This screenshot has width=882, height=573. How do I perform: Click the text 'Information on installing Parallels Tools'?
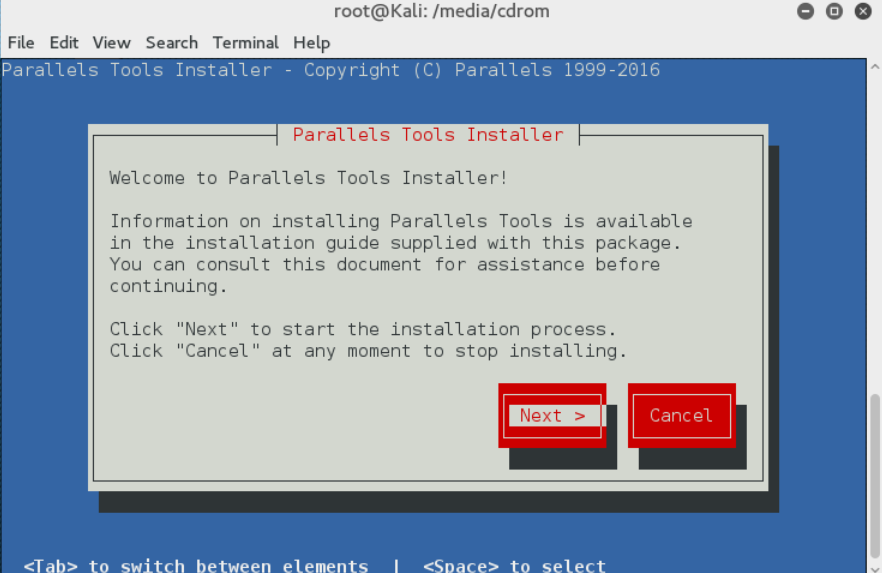tap(331, 221)
